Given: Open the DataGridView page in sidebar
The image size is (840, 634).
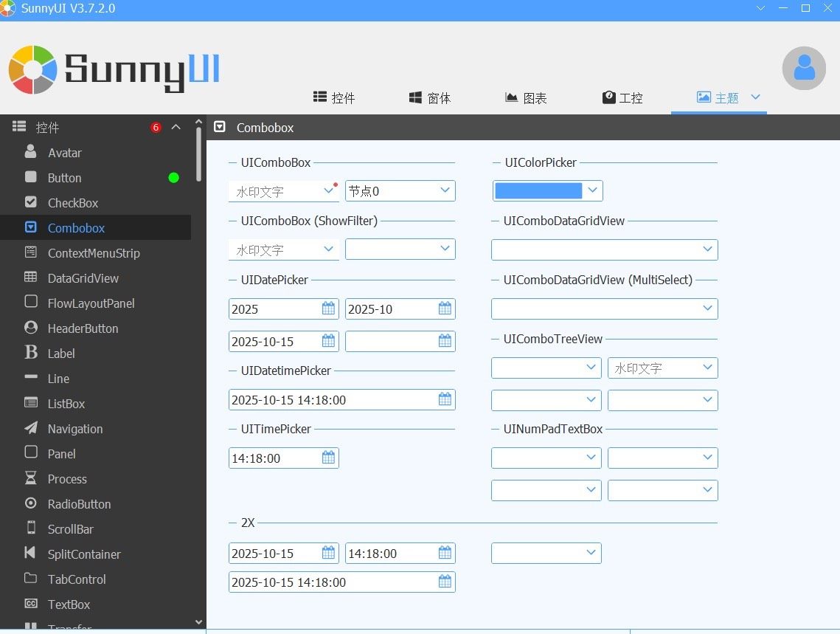Looking at the screenshot, I should coord(83,278).
